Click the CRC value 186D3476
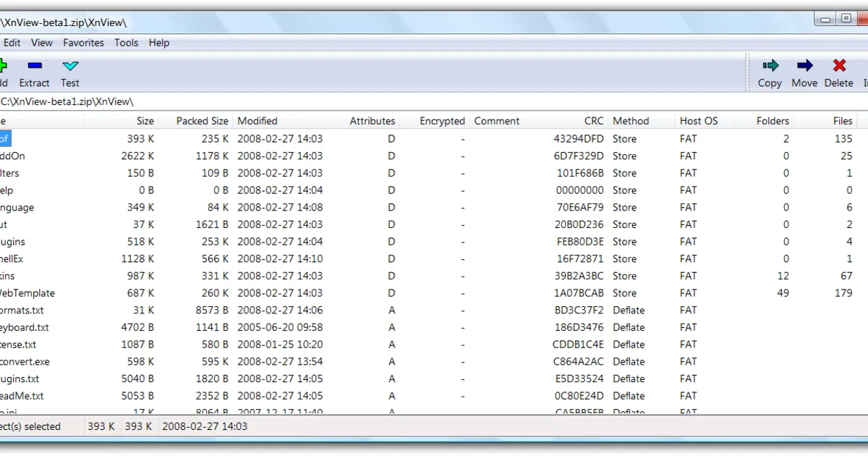Viewport: 868px width, 456px height. click(x=579, y=327)
